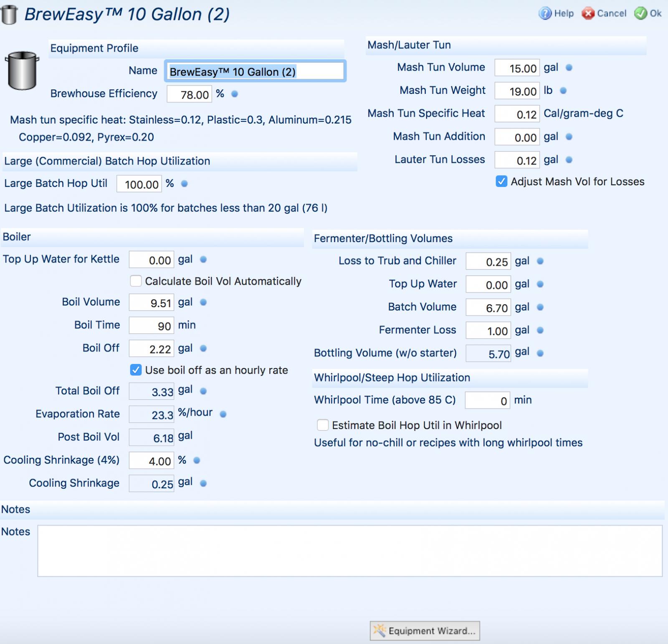Click the wand icon on Equipment Wizard button

(379, 630)
